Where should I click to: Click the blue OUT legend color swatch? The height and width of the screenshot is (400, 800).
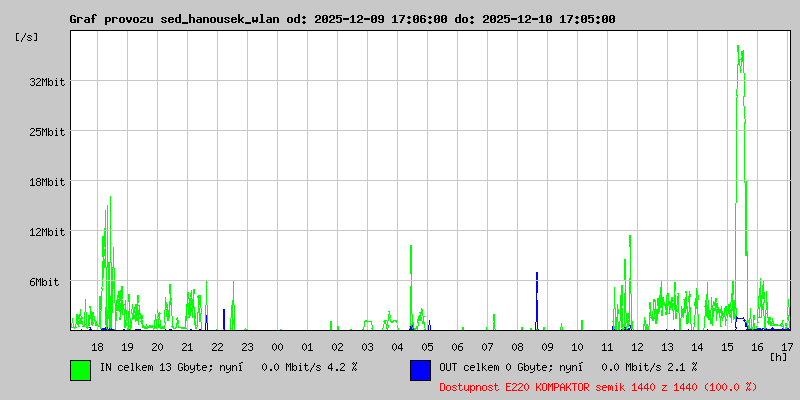pyautogui.click(x=420, y=370)
